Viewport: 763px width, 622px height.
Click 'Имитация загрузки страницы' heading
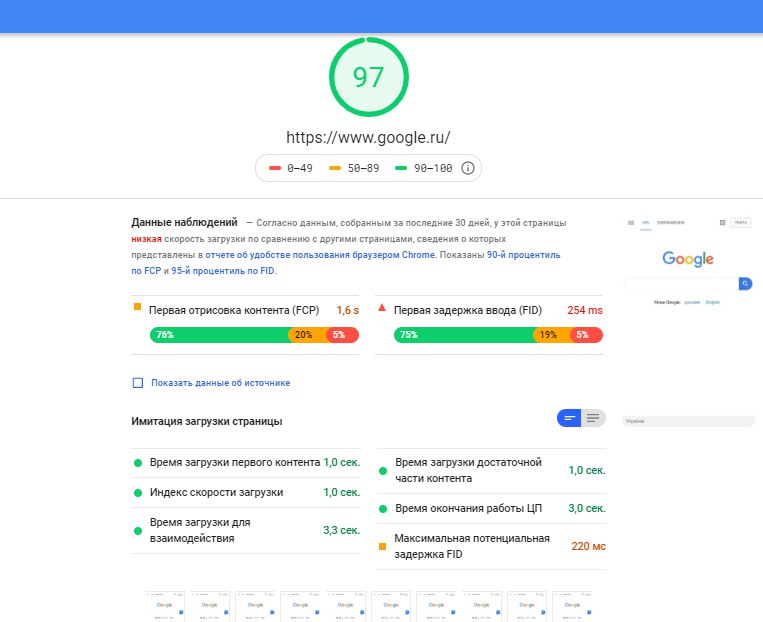point(207,421)
